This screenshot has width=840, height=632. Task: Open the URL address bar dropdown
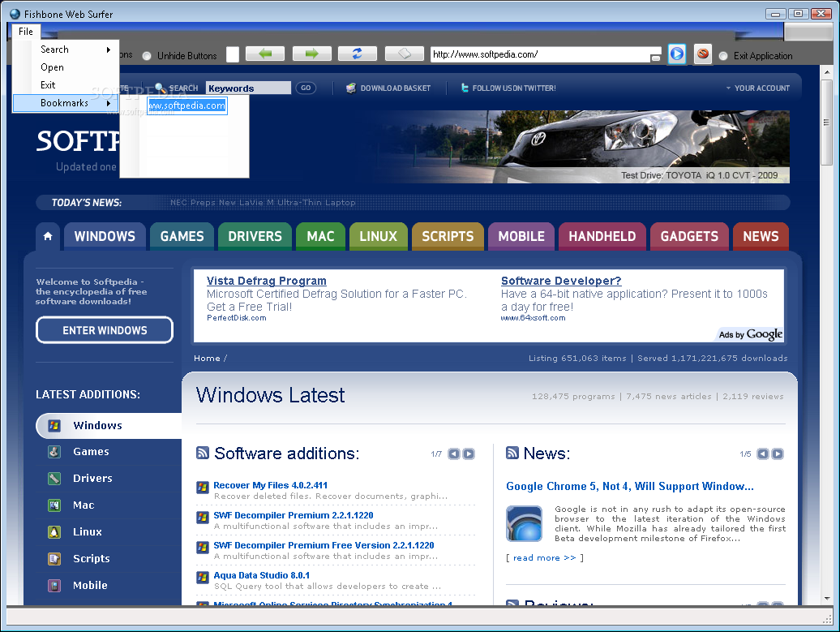[656, 58]
